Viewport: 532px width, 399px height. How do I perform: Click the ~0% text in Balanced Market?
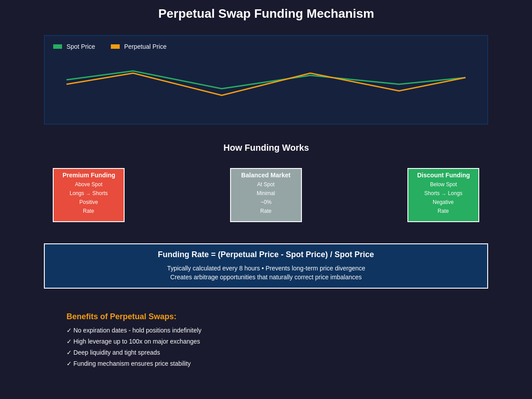point(266,202)
